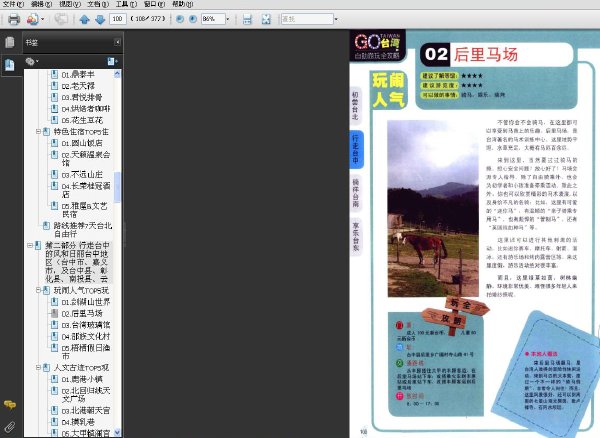Open the Attachments paperclip icon
Viewport: 600px width, 438px height.
point(10,427)
